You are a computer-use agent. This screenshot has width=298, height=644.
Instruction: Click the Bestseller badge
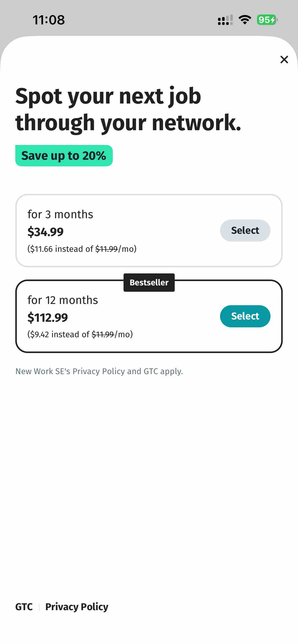point(149,283)
